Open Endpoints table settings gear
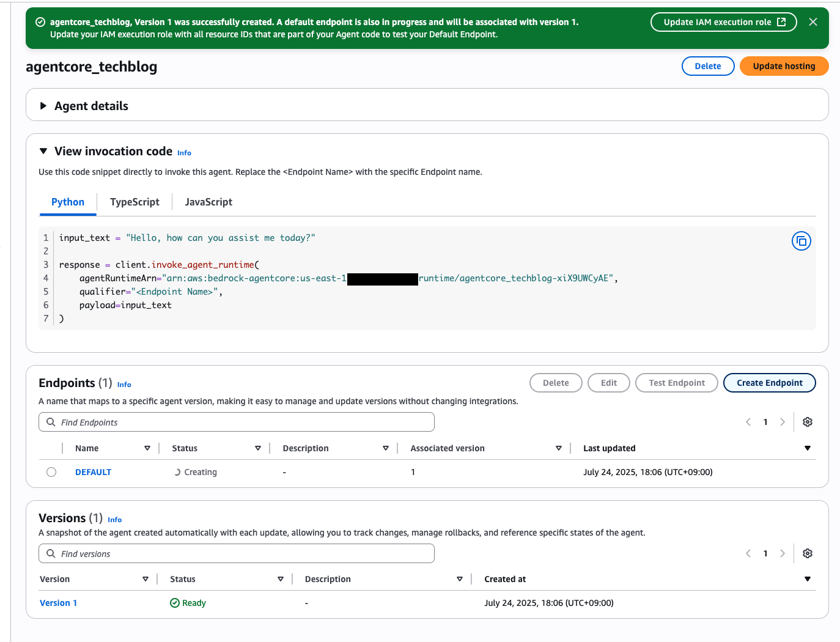This screenshot has height=642, width=840. (808, 422)
